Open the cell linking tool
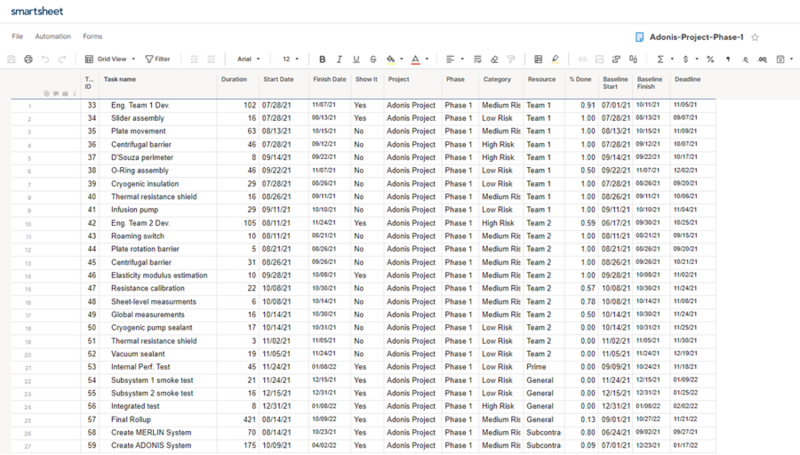 pos(616,59)
